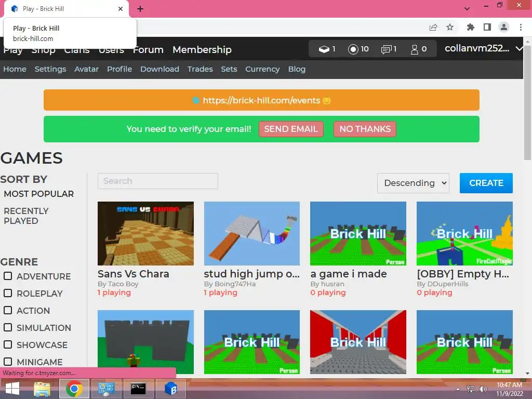This screenshot has height=399, width=532.
Task: Open the red corridor game thumbnail
Action: click(358, 342)
